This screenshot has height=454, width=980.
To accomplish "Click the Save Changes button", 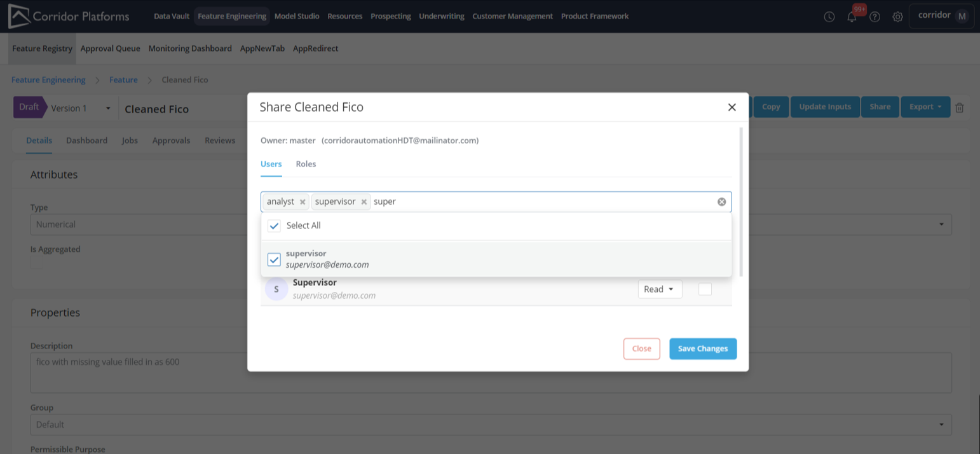I will coord(702,348).
